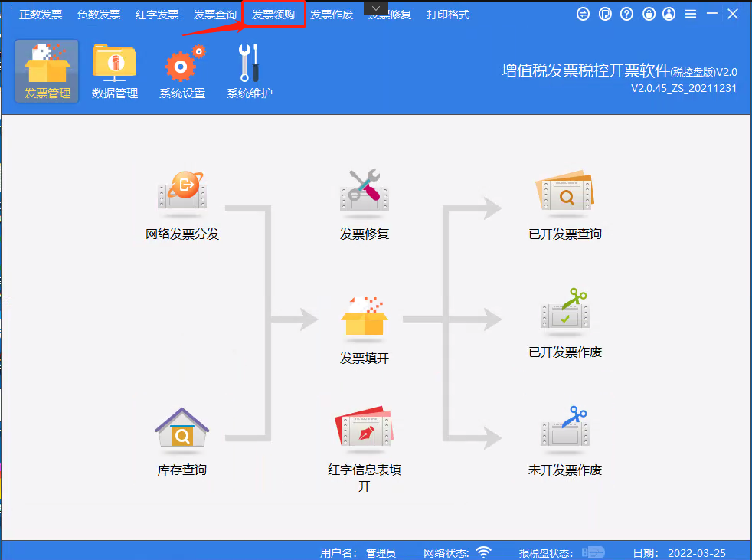This screenshot has width=752, height=560.
Task: Open the 发票管理 module icon
Action: [x=47, y=71]
